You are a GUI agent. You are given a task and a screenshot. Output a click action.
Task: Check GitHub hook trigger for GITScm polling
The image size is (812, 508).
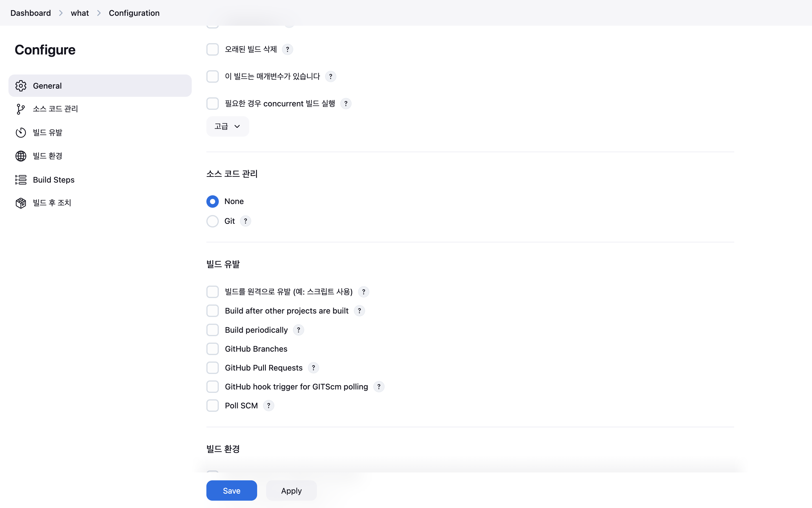pyautogui.click(x=212, y=387)
